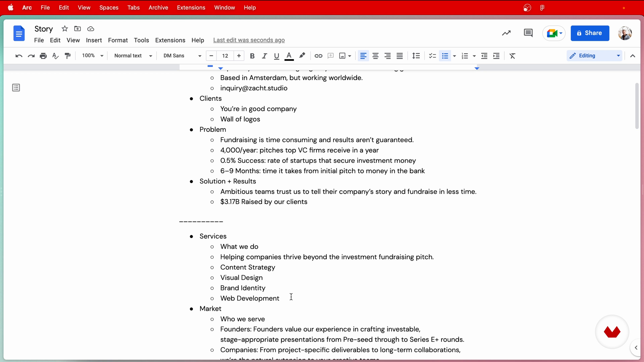Open the activity dashboard trend icon
The image size is (644, 362).
[x=506, y=33]
